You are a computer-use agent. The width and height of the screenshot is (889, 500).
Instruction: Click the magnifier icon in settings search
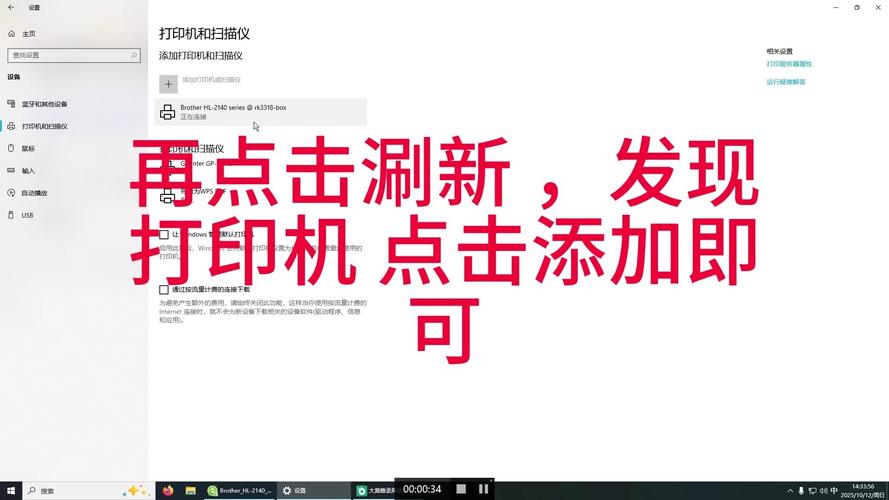134,55
